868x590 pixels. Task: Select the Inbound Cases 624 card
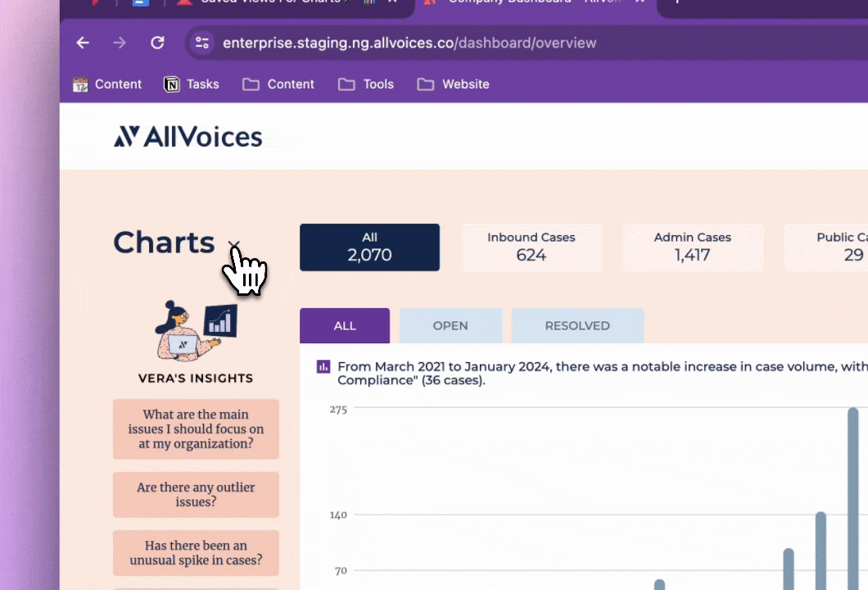tap(531, 247)
